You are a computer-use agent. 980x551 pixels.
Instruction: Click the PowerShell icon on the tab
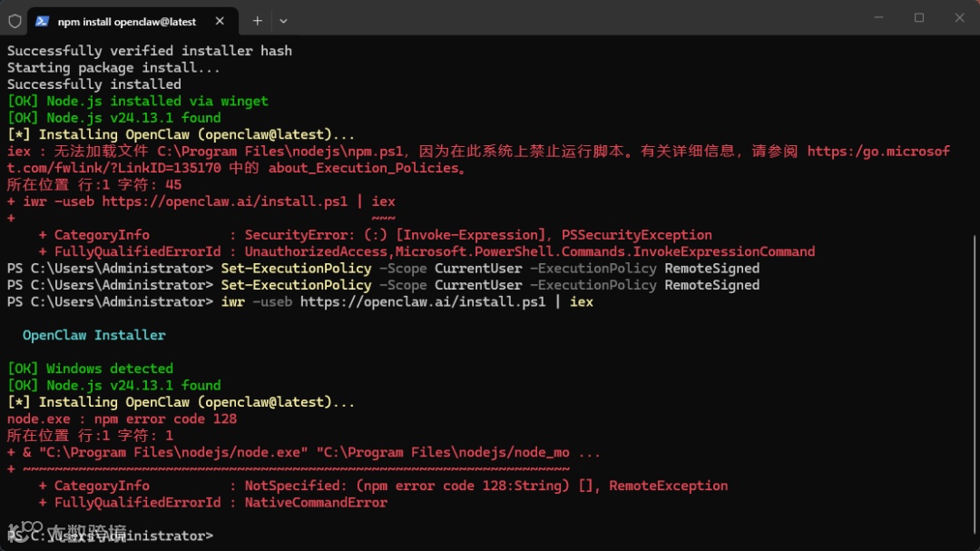point(42,21)
